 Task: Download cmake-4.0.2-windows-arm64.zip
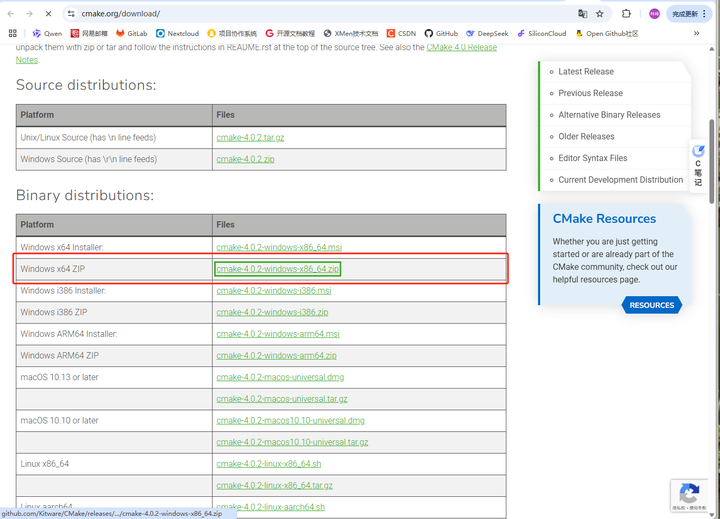point(276,355)
